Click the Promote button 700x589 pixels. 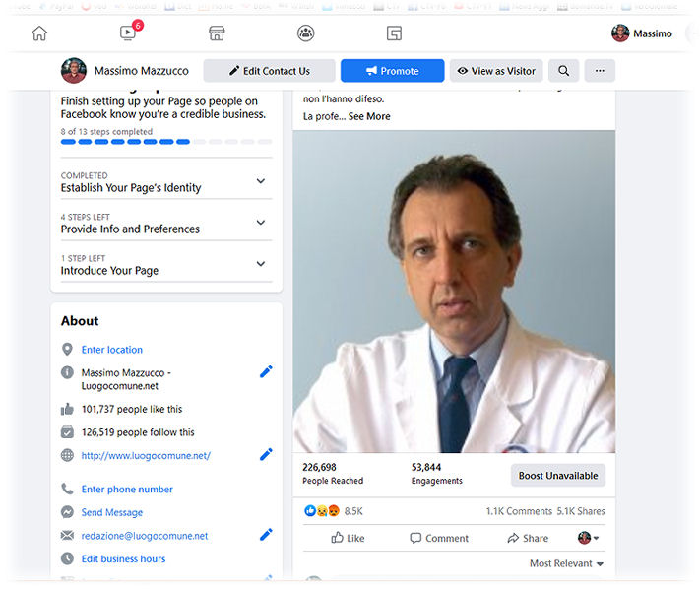392,71
